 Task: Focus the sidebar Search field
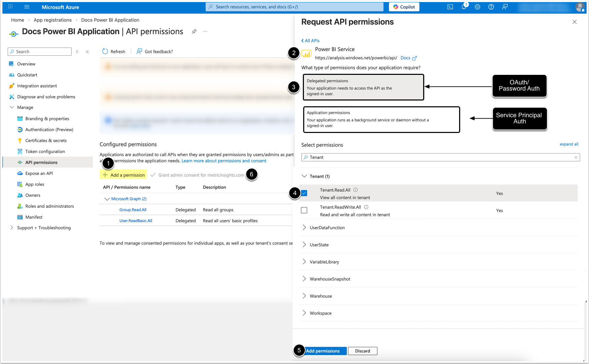click(40, 52)
